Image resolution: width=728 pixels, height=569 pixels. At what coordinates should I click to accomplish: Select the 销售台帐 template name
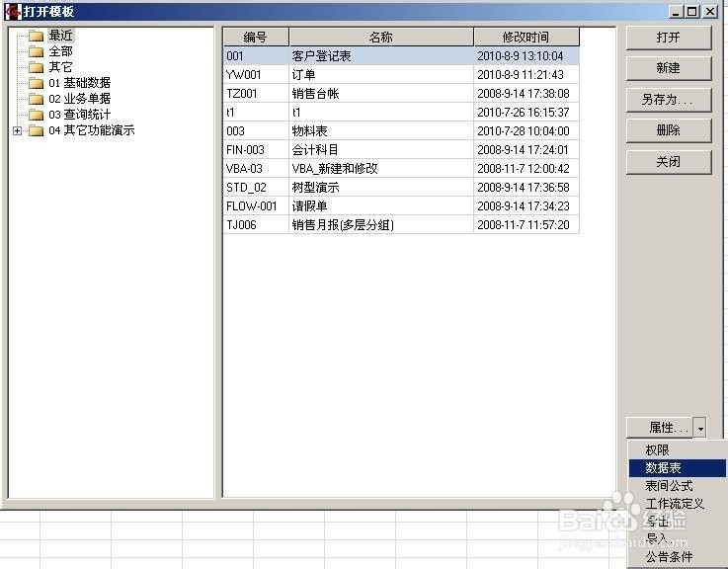(x=316, y=94)
